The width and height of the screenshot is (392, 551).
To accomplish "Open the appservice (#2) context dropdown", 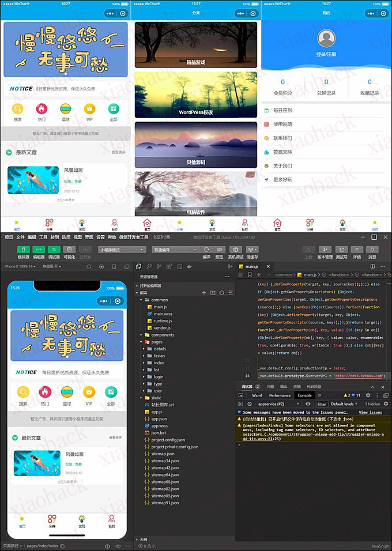I will pyautogui.click(x=278, y=404).
